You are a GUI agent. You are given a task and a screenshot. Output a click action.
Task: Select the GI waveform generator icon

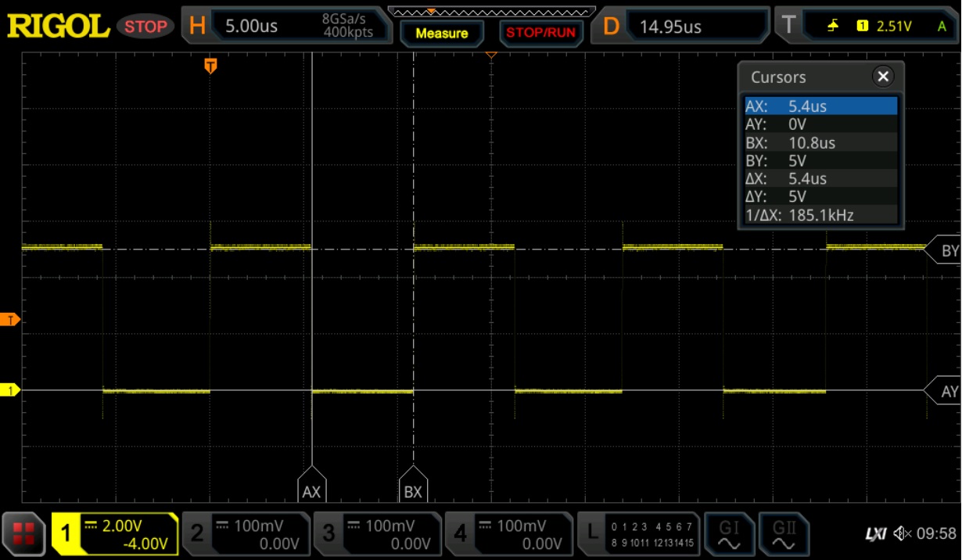pyautogui.click(x=729, y=534)
